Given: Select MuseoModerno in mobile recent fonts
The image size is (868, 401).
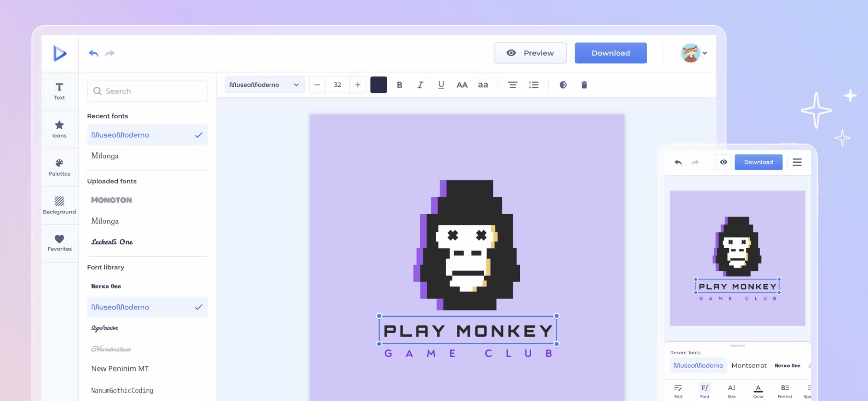Looking at the screenshot, I should click(698, 365).
